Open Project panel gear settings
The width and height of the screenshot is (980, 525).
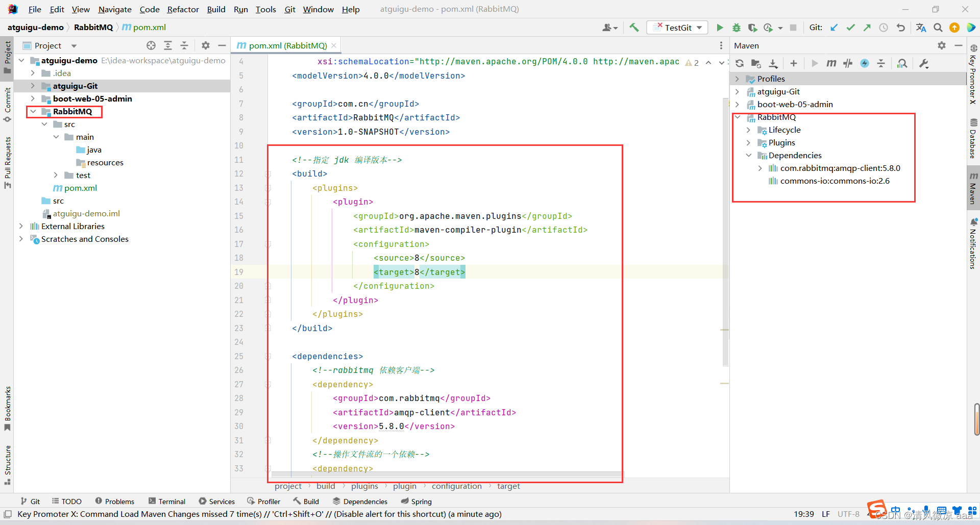click(206, 45)
